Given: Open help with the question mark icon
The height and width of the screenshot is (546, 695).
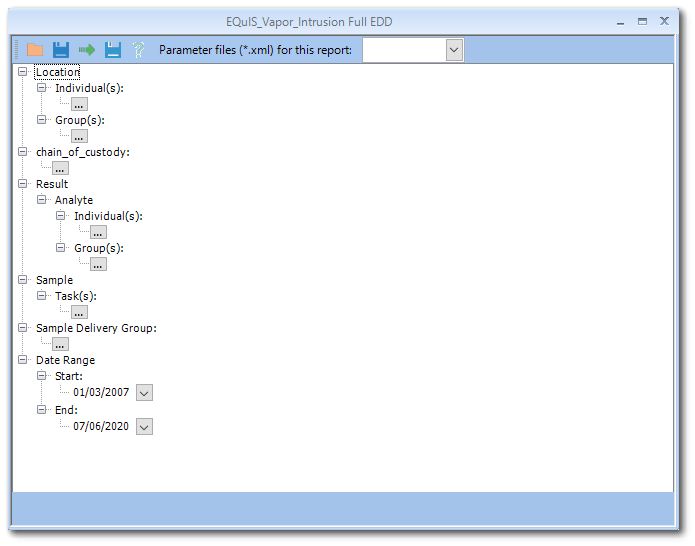Looking at the screenshot, I should pyautogui.click(x=138, y=50).
